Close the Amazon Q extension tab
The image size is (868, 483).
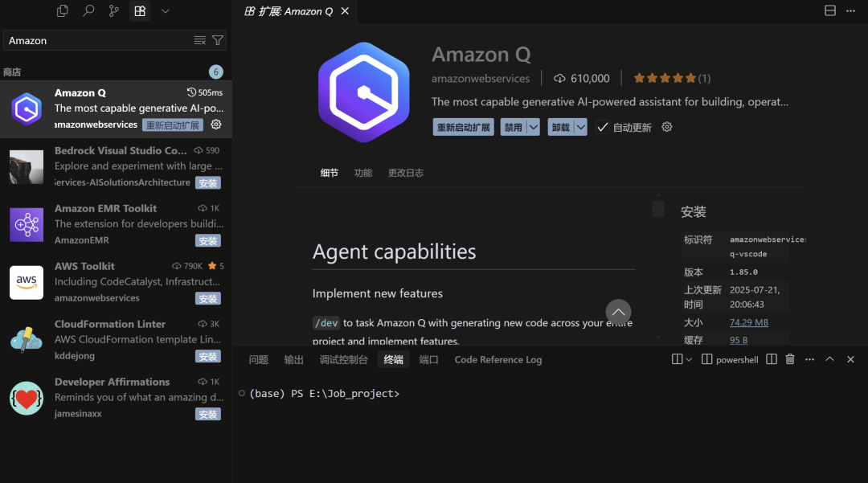[x=345, y=11]
